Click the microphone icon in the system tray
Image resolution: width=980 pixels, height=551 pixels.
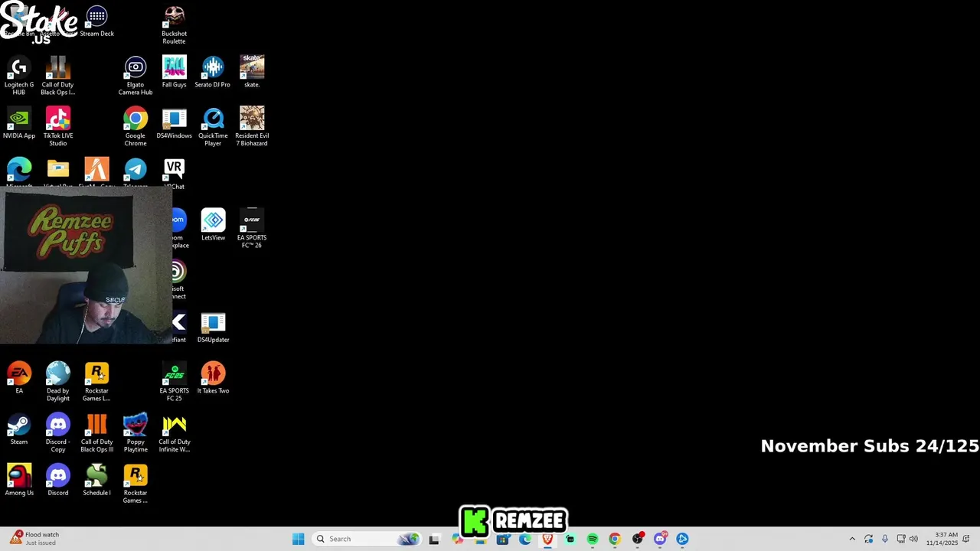885,539
